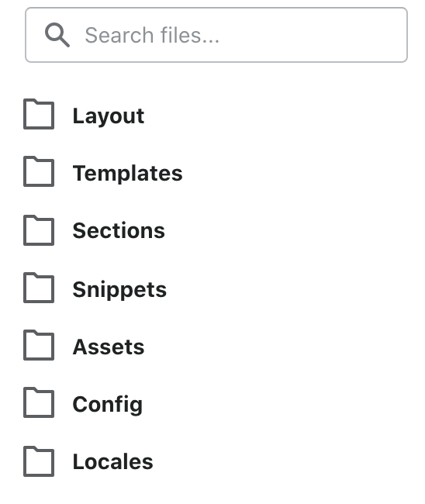Image resolution: width=425 pixels, height=504 pixels.
Task: Select the Templates label text
Action: (128, 174)
